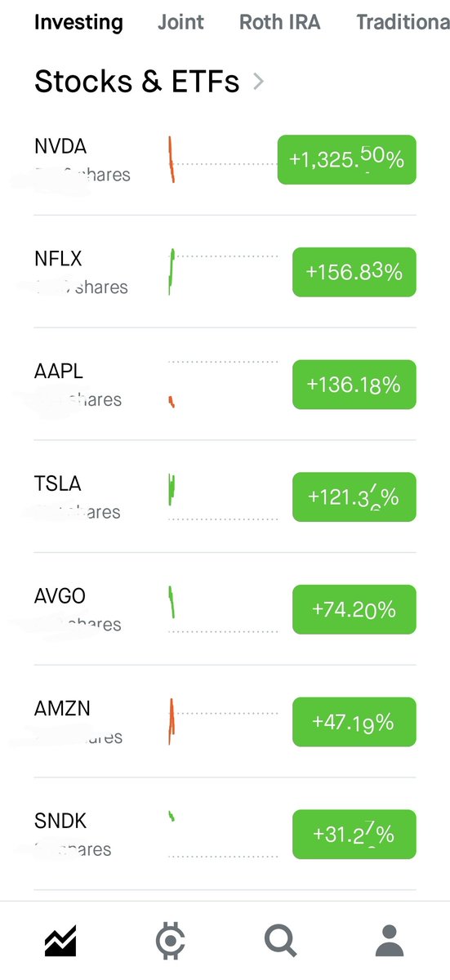Expand Stocks & ETFs with the chevron arrow
The image size is (450, 980).
coord(258,81)
